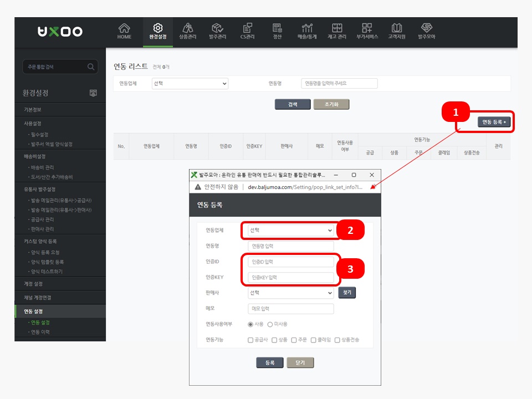Click the search magnifier in 주문 통합 검색
Image resolution: width=532 pixels, height=399 pixels.
(91, 67)
